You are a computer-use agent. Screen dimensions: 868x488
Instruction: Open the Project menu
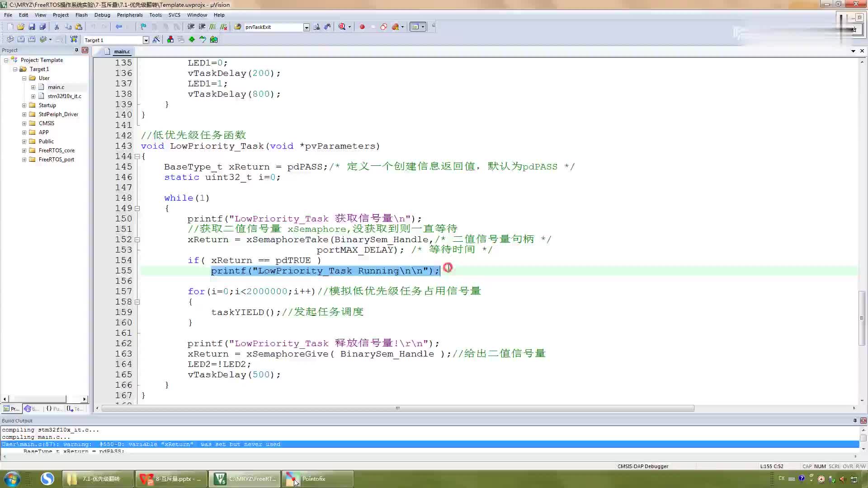[x=61, y=15]
